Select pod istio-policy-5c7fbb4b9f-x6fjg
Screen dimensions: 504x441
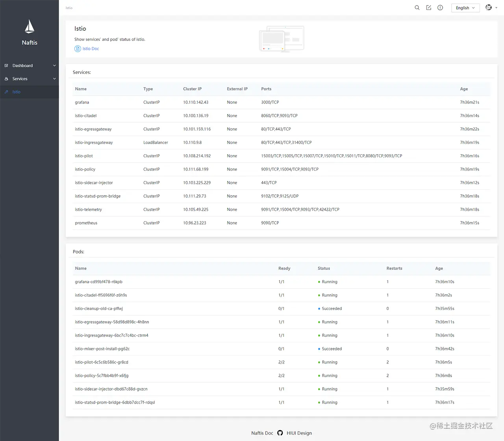[x=102, y=375]
